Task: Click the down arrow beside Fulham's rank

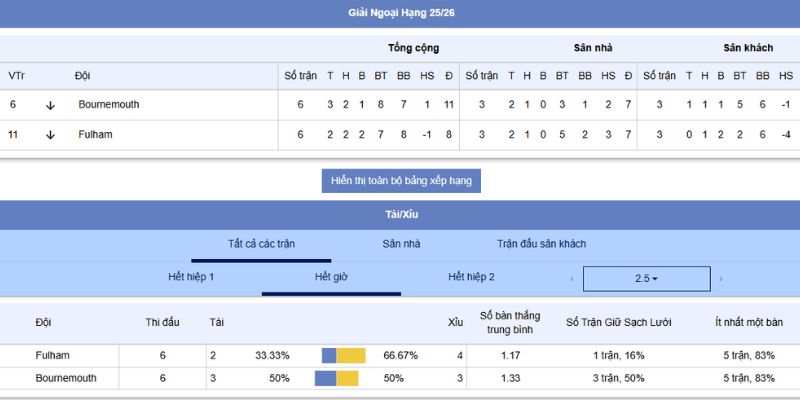Action: click(x=50, y=135)
